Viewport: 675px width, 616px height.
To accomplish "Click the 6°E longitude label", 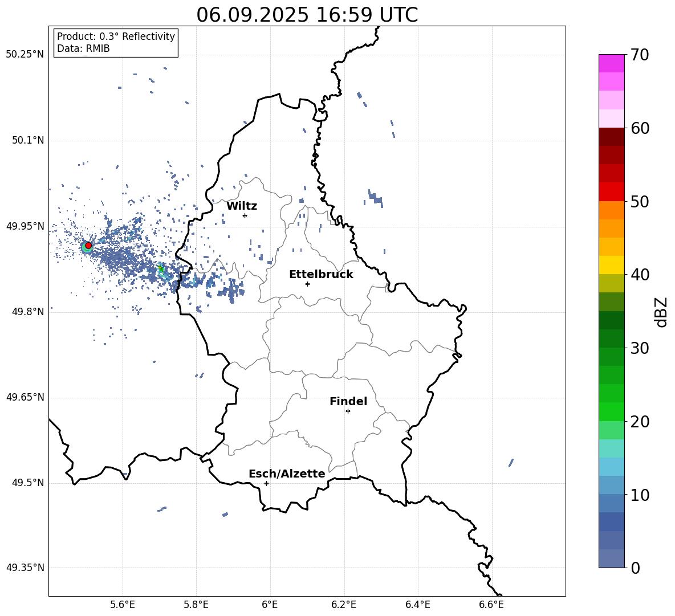I will (x=270, y=605).
